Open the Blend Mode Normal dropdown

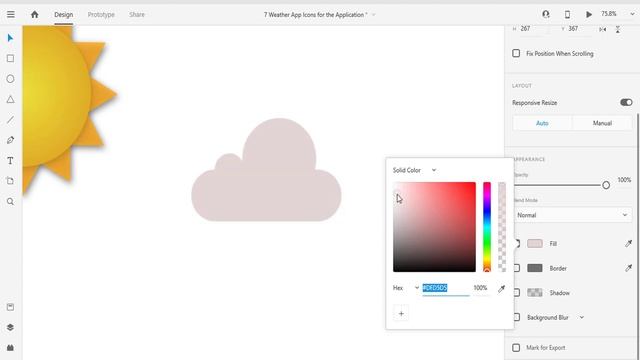click(x=572, y=215)
